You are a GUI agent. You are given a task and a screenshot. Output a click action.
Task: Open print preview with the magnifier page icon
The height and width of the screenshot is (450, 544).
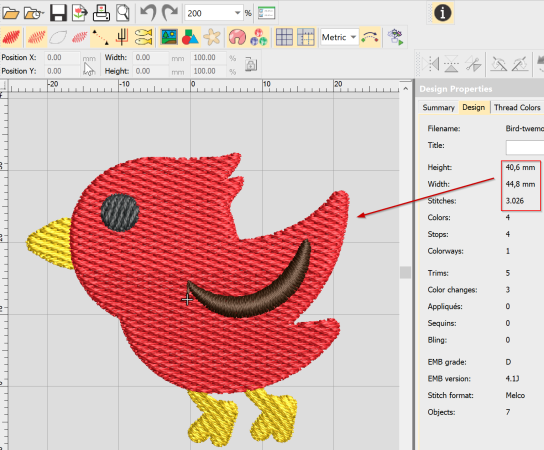point(122,13)
